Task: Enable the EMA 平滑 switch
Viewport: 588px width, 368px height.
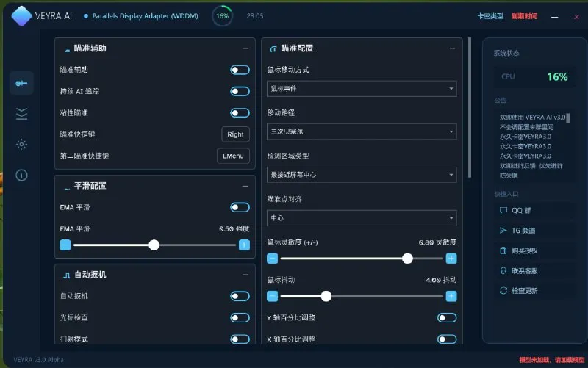Action: pos(240,207)
